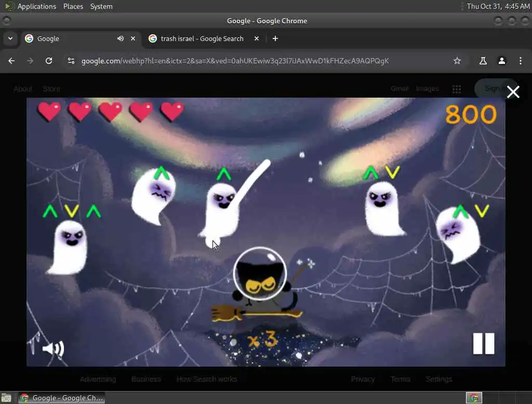The height and width of the screenshot is (404, 532).
Task: Mute the game sound with speaker icon
Action: point(54,348)
